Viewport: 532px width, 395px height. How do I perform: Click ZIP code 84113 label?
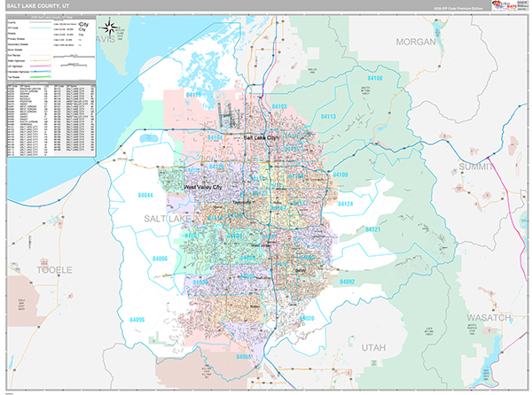tap(329, 116)
